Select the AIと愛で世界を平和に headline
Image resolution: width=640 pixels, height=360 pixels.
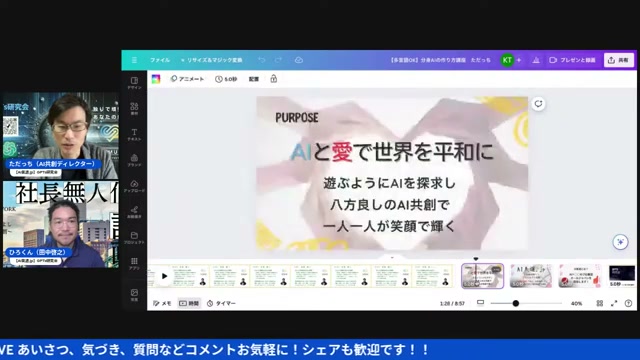[391, 152]
